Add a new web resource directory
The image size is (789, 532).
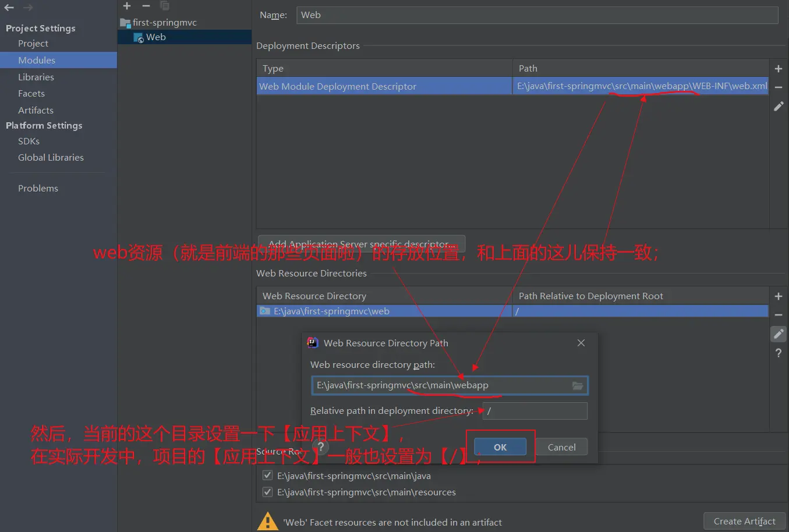[x=778, y=296]
